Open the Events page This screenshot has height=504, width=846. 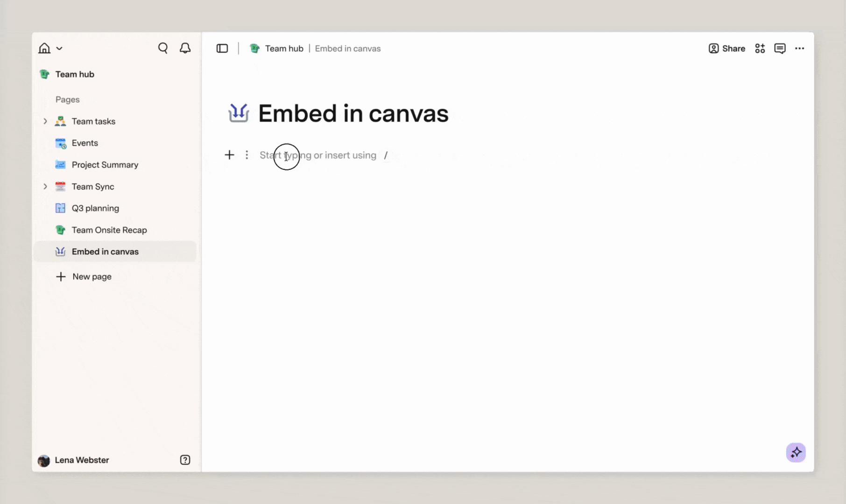(85, 143)
